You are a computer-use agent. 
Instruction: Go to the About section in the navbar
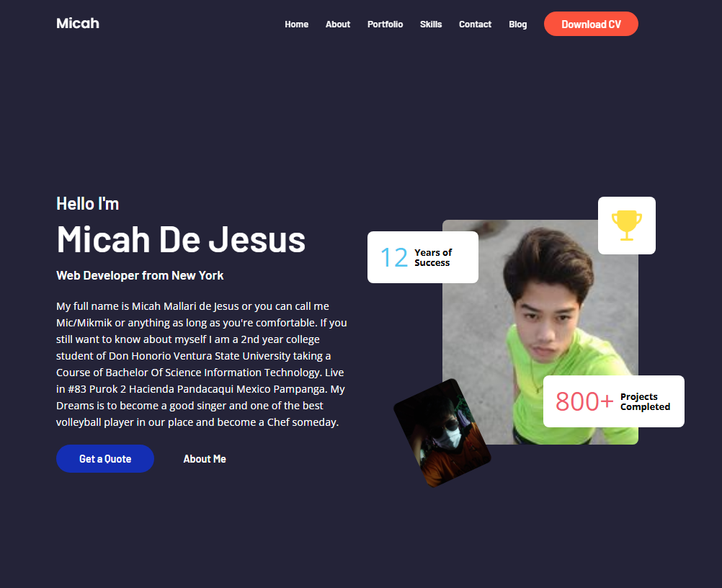(x=338, y=24)
